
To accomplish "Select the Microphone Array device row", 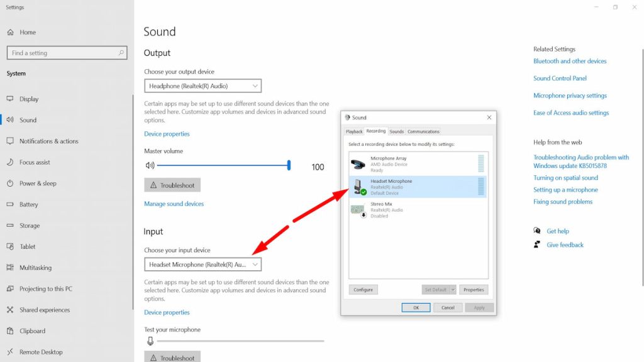I will [x=418, y=164].
